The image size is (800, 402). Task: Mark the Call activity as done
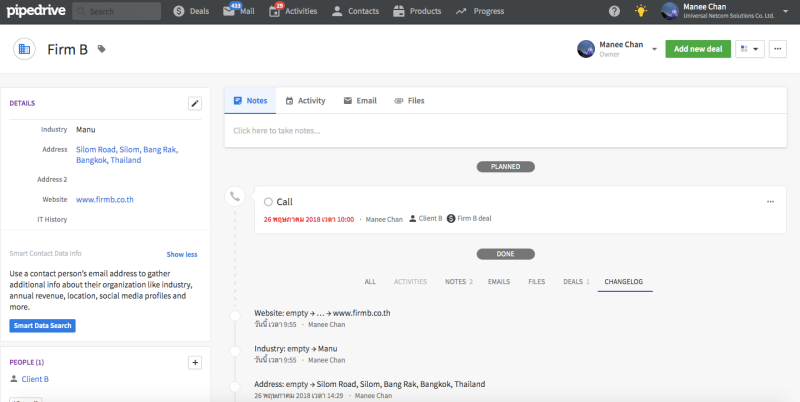coord(268,202)
